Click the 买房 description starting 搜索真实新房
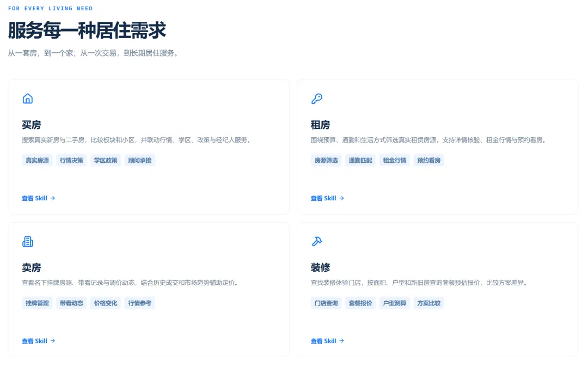 (x=137, y=140)
